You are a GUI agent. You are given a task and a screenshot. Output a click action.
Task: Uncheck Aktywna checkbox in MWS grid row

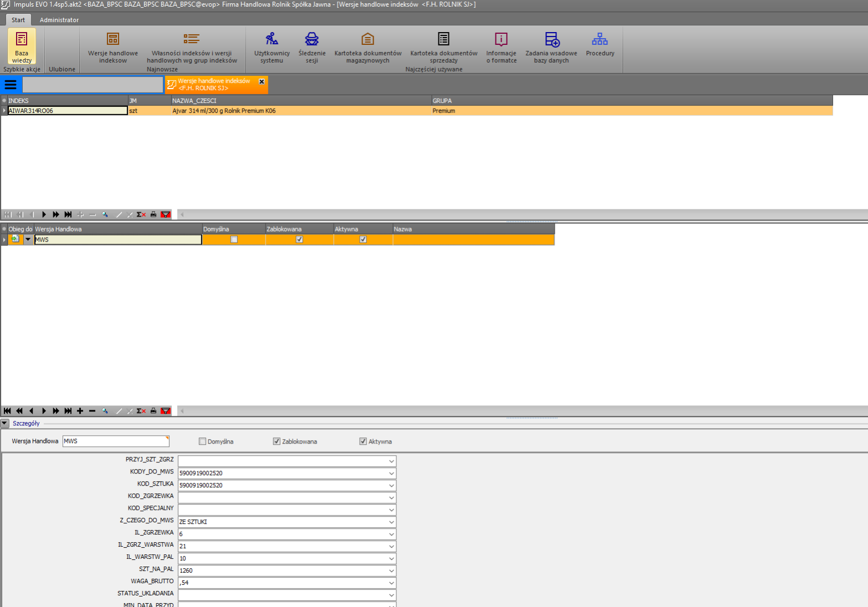pos(363,240)
